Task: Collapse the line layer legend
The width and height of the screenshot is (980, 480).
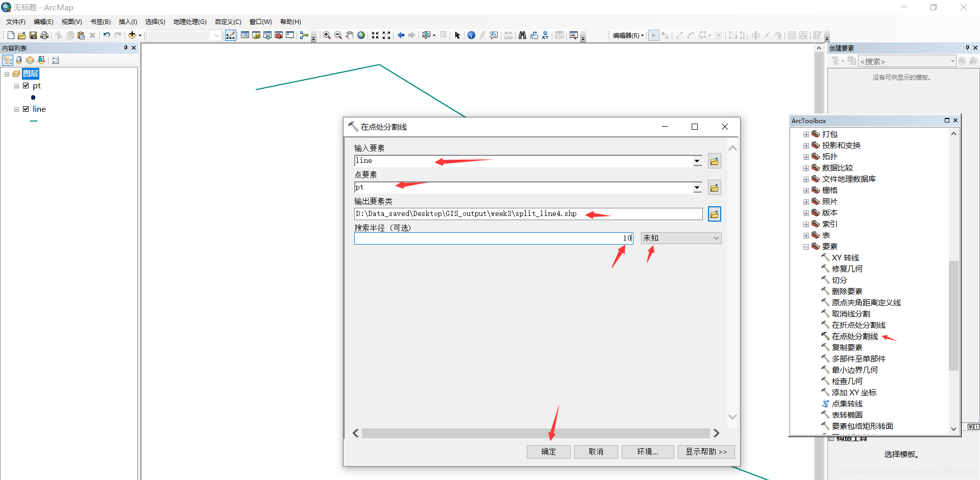Action: pyautogui.click(x=16, y=109)
